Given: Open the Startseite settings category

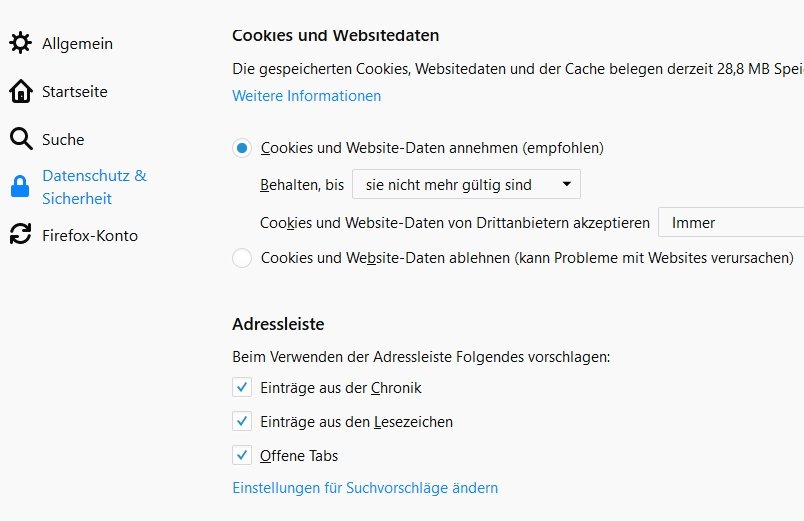Looking at the screenshot, I should coord(74,92).
